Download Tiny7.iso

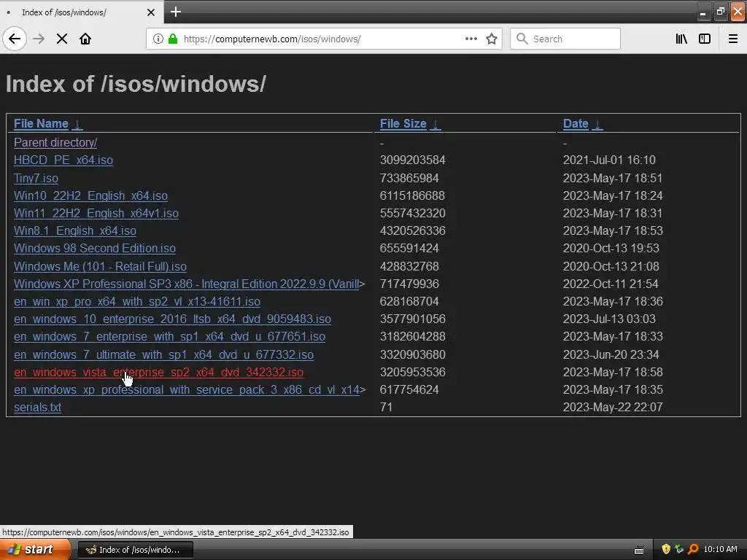click(x=36, y=178)
